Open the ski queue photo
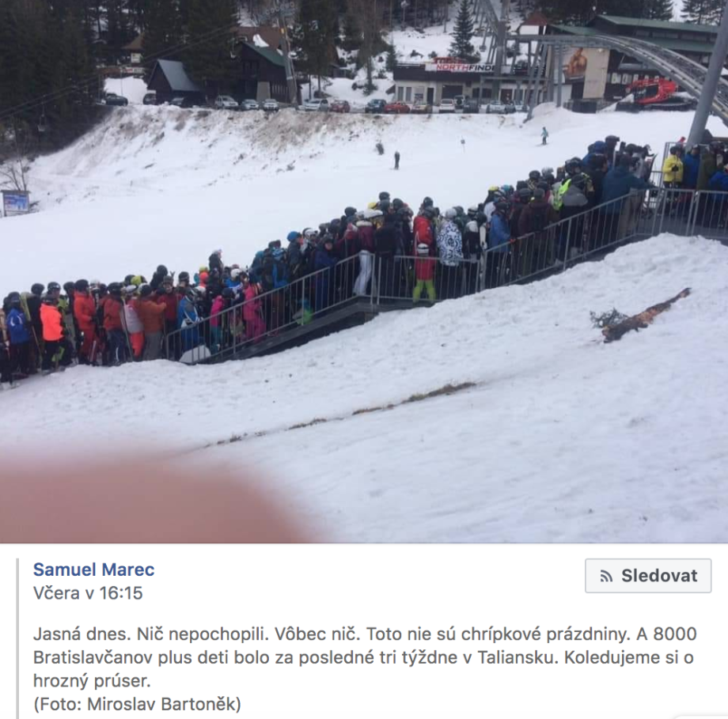This screenshot has height=719, width=728. coord(364,271)
